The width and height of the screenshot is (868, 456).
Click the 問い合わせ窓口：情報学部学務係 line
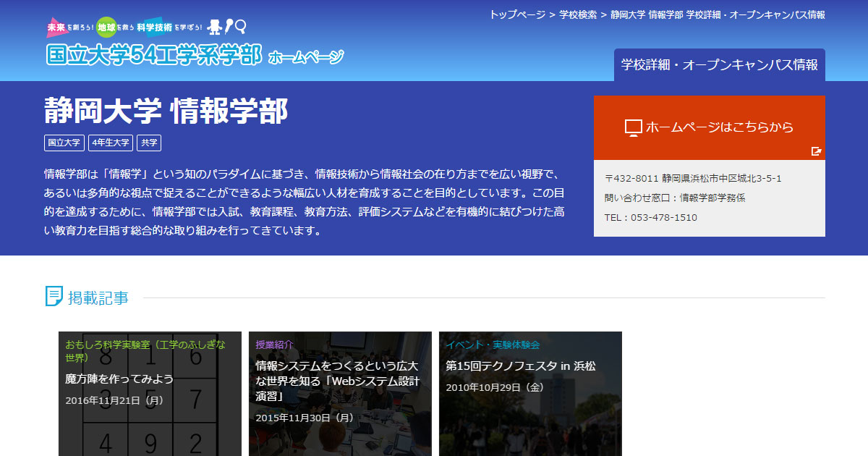[675, 198]
